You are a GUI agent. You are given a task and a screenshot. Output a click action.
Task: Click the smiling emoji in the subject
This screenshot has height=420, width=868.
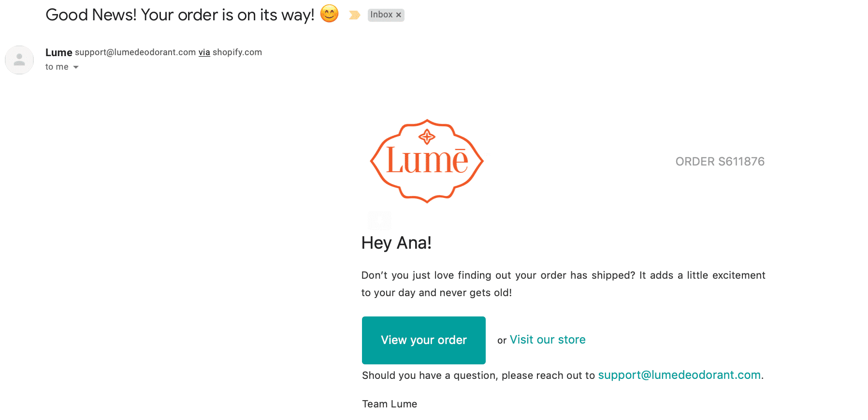[x=329, y=14]
